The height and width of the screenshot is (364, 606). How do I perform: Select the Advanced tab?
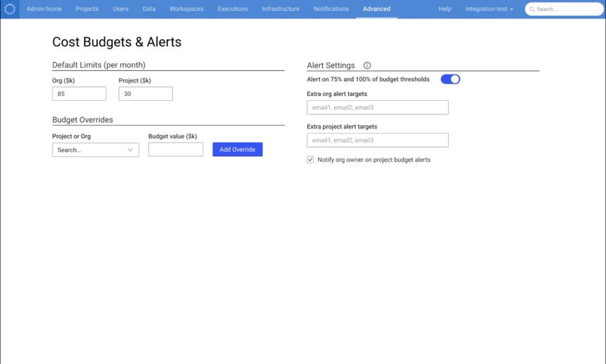pyautogui.click(x=376, y=9)
